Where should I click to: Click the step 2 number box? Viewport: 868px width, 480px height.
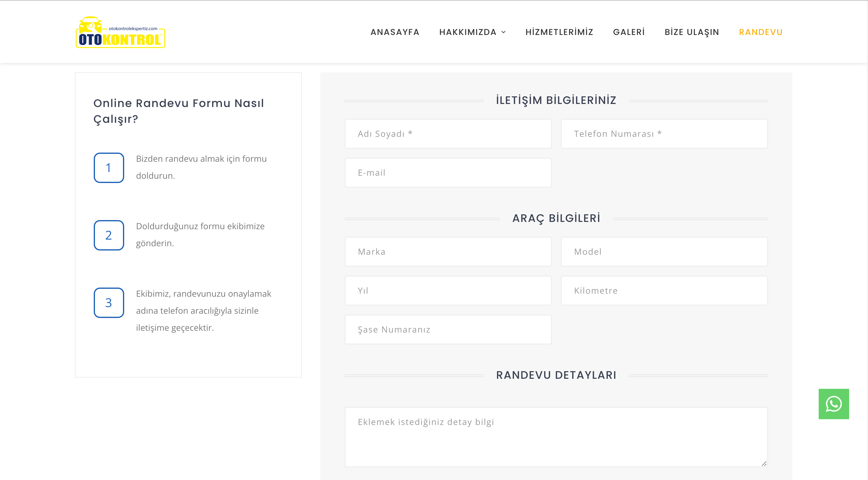tap(108, 235)
